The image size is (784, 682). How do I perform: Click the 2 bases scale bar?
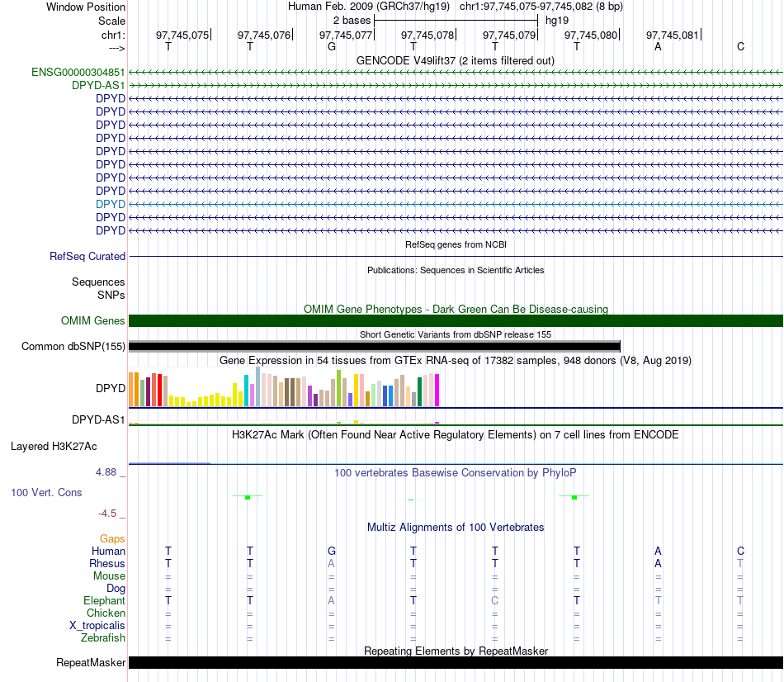coord(456,21)
